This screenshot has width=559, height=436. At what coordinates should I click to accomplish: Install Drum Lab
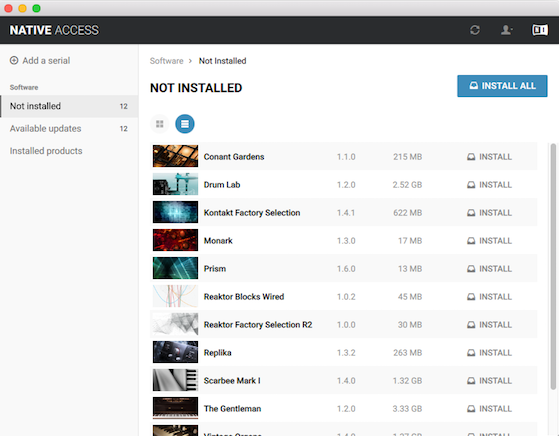pos(489,185)
